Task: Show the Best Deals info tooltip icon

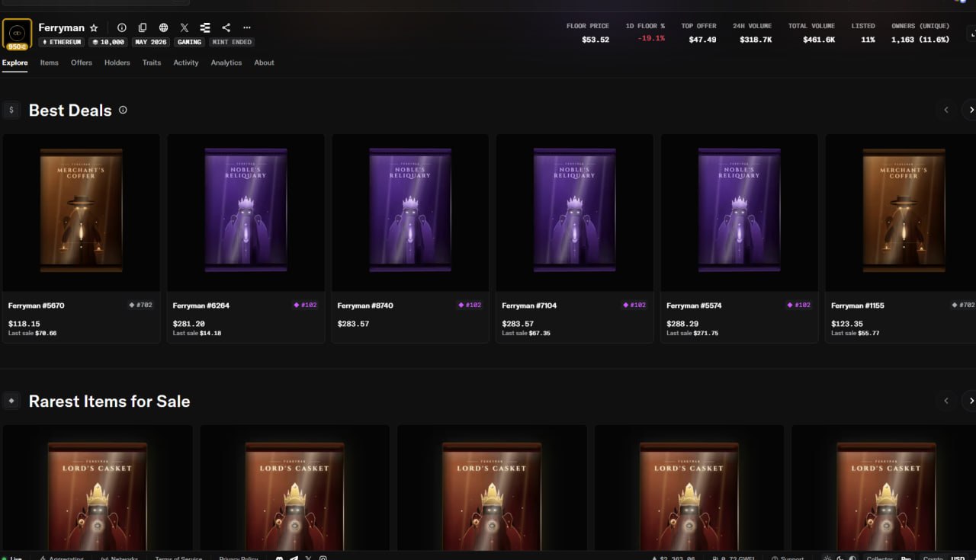Action: [x=123, y=110]
